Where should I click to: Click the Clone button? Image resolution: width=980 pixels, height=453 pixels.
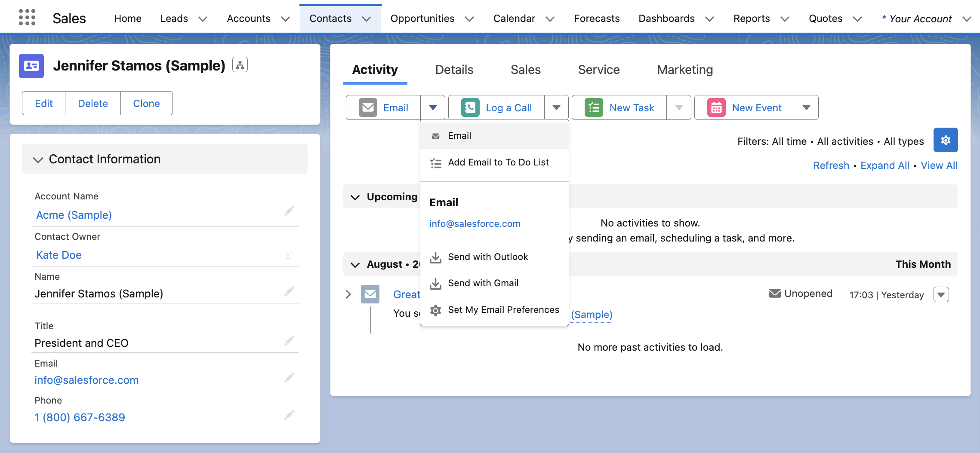[x=146, y=103]
